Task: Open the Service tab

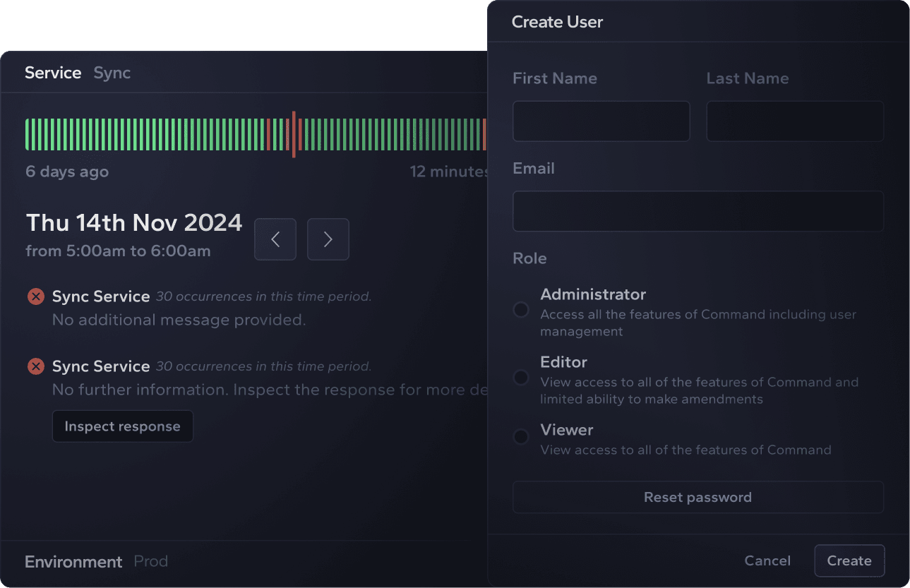Action: (x=53, y=73)
